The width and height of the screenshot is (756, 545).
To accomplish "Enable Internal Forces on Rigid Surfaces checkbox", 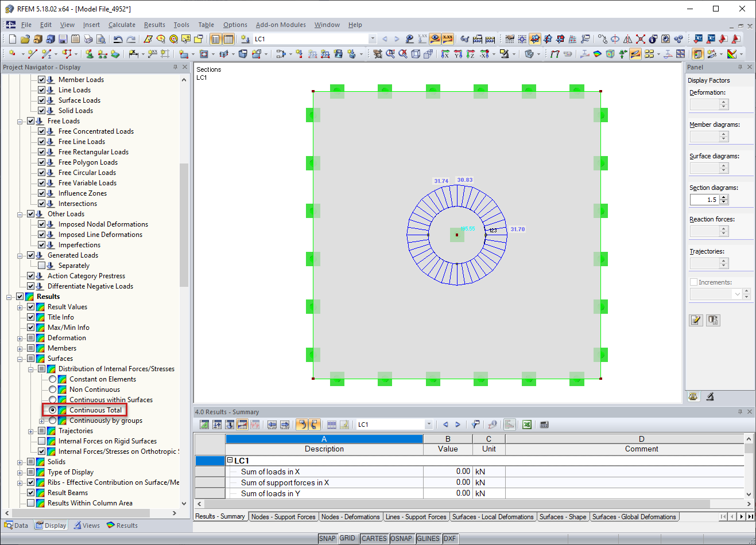I will pyautogui.click(x=41, y=441).
